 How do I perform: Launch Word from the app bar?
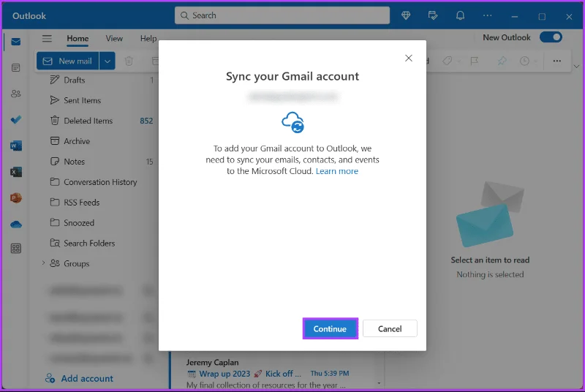pos(15,146)
